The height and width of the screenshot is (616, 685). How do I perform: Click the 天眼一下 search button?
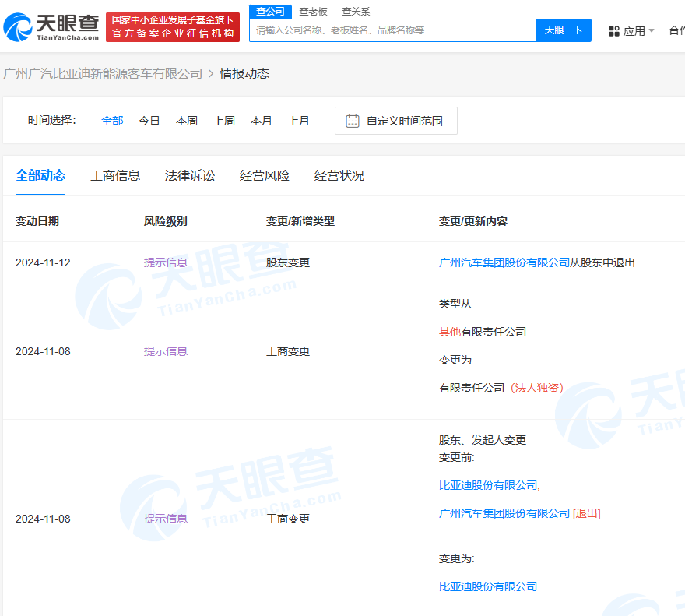pyautogui.click(x=563, y=30)
